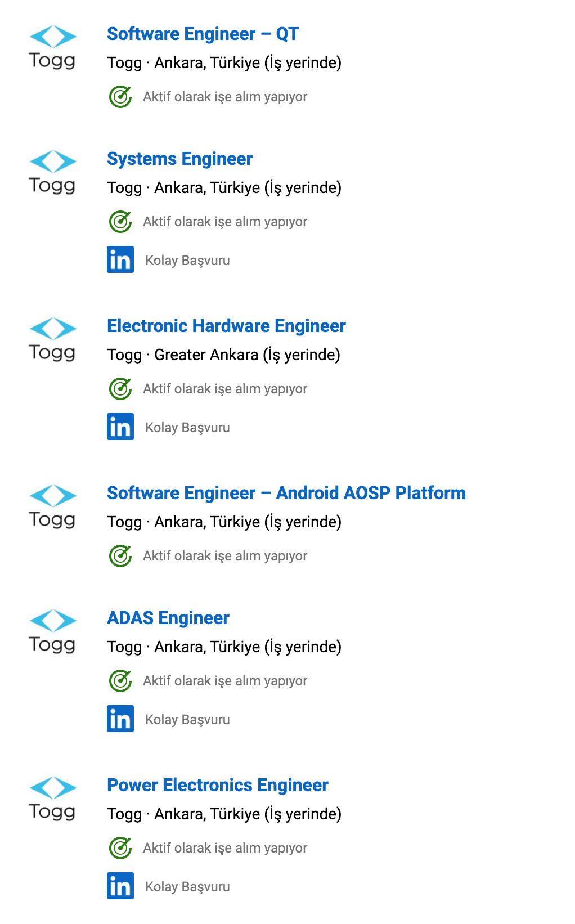Open the Electronic Hardware Engineer listing
This screenshot has width=575, height=924.
click(226, 326)
